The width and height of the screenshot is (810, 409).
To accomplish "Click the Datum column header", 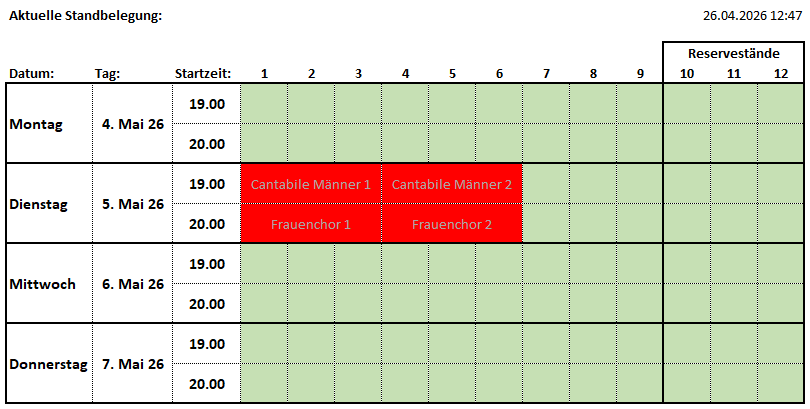I will 31,73.
